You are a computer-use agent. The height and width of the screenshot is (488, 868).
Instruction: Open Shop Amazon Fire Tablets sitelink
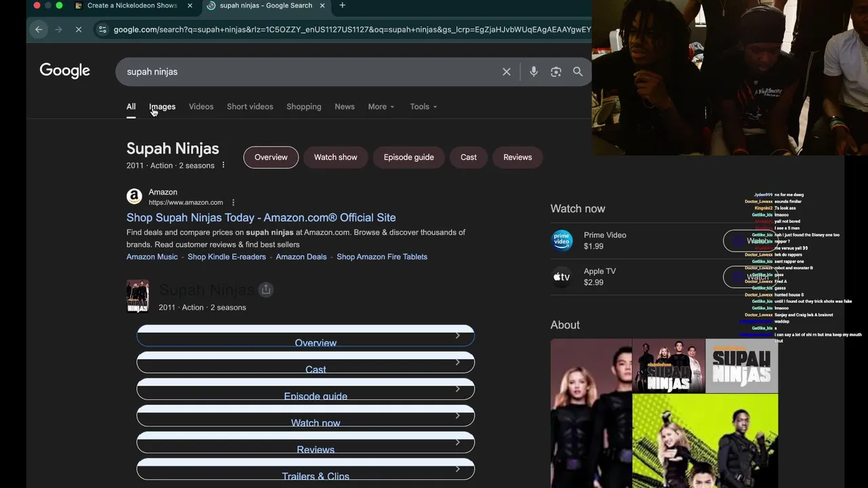point(382,257)
